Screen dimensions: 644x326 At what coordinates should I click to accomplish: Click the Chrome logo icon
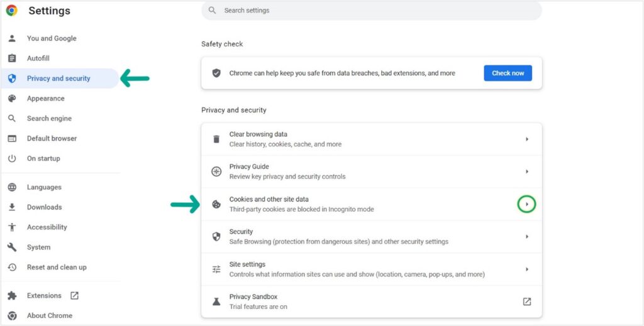coord(12,11)
